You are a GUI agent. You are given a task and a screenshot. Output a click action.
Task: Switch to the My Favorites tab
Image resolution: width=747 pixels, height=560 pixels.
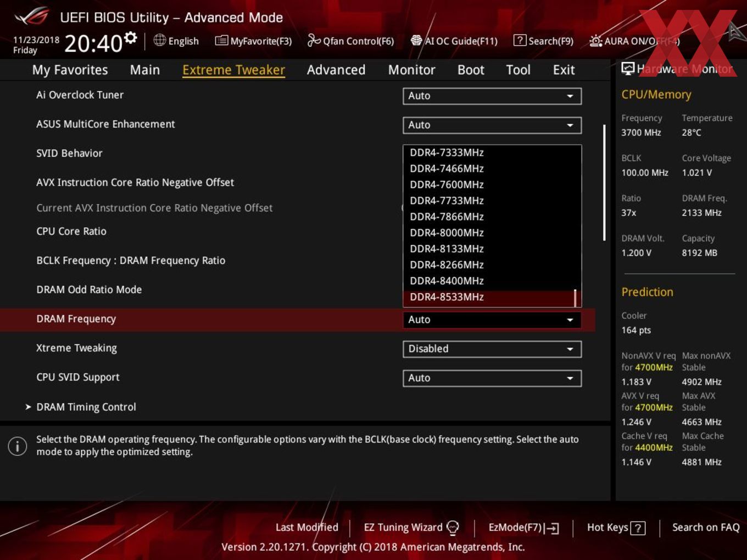point(70,70)
